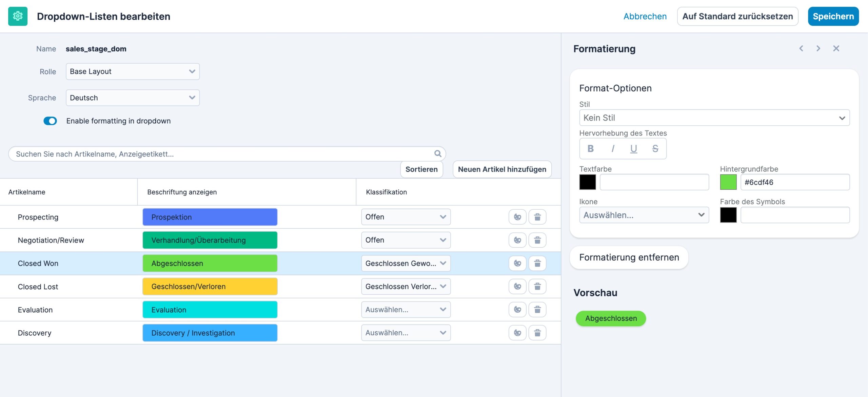868x397 pixels.
Task: Click the green gear icon in the header
Action: (x=18, y=16)
